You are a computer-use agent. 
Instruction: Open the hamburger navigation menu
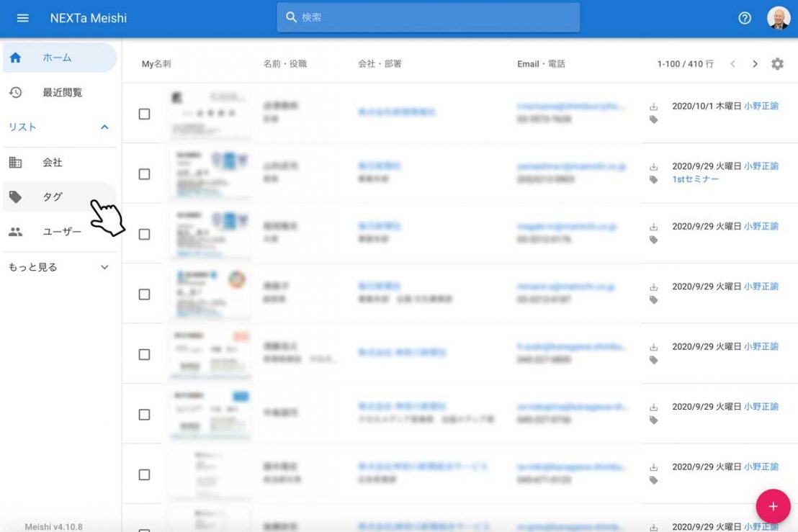pos(22,18)
